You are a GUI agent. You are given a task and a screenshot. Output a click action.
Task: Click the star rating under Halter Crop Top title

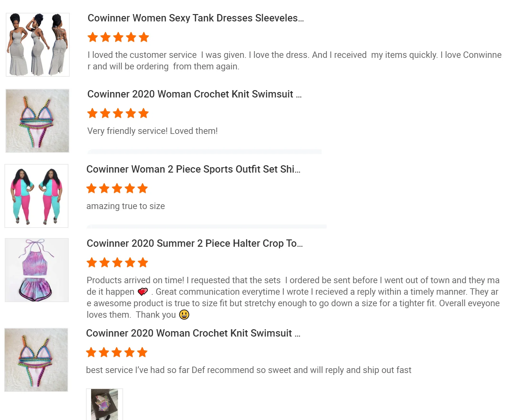[117, 263]
